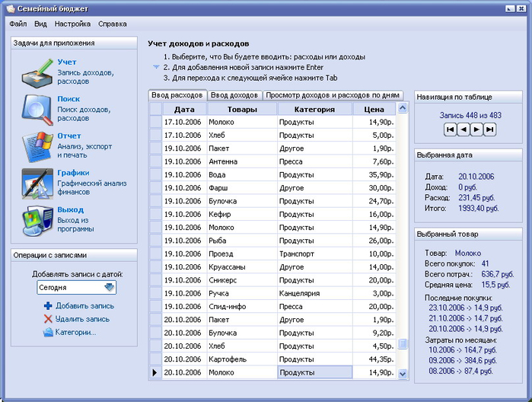
Task: Jump to the last record navigation button
Action: (489, 130)
